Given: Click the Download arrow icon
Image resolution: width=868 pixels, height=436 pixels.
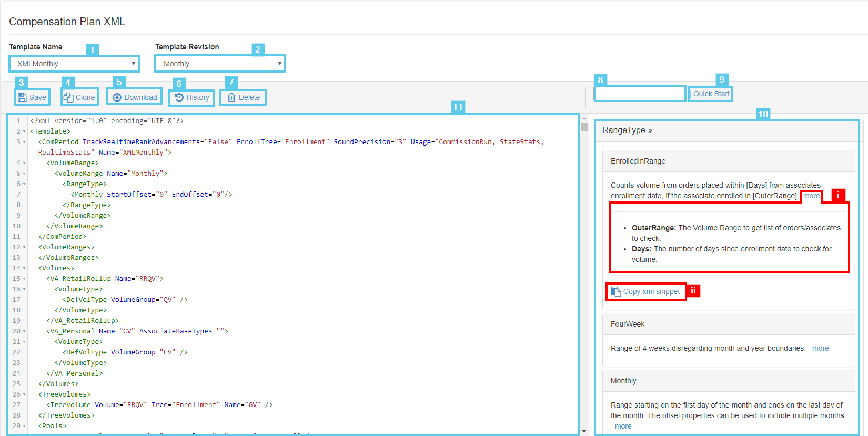Looking at the screenshot, I should click(117, 97).
